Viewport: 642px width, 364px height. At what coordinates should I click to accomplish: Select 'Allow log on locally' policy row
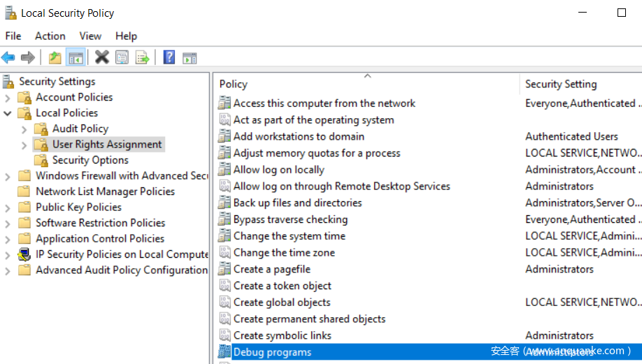point(278,170)
